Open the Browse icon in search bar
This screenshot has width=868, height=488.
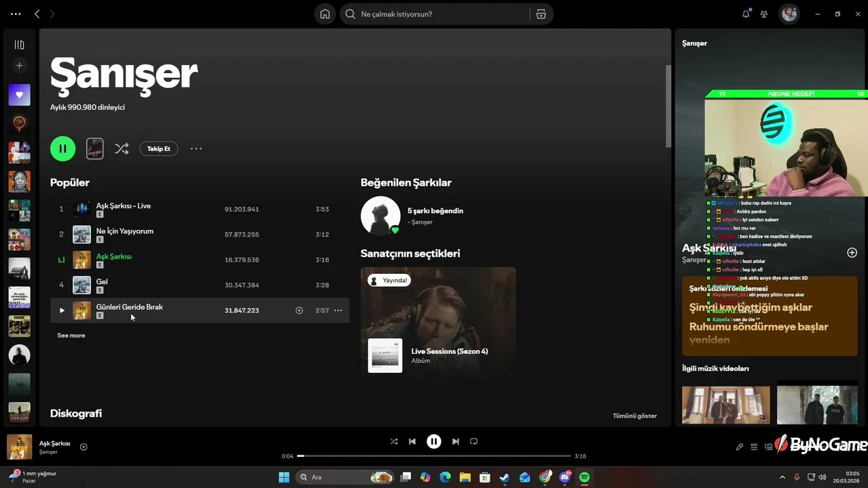[x=540, y=14]
